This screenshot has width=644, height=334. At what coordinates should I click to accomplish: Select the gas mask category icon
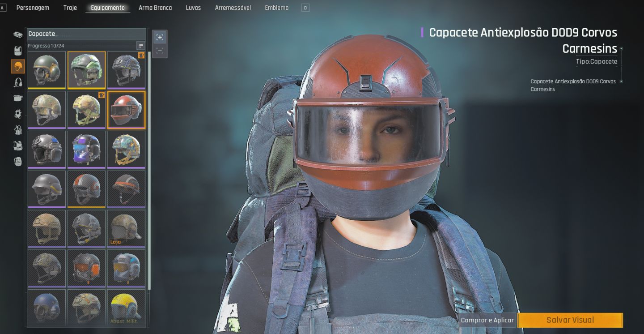[x=18, y=114]
